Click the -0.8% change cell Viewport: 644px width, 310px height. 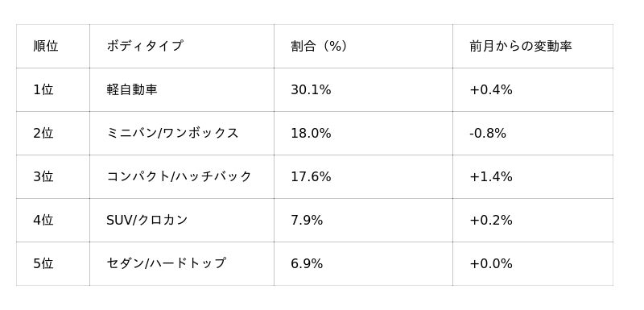point(533,133)
